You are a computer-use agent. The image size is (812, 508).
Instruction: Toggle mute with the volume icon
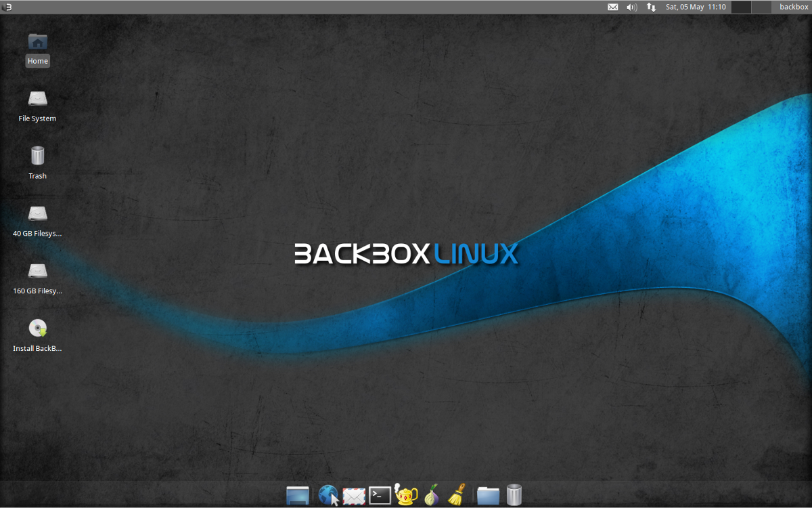click(631, 7)
